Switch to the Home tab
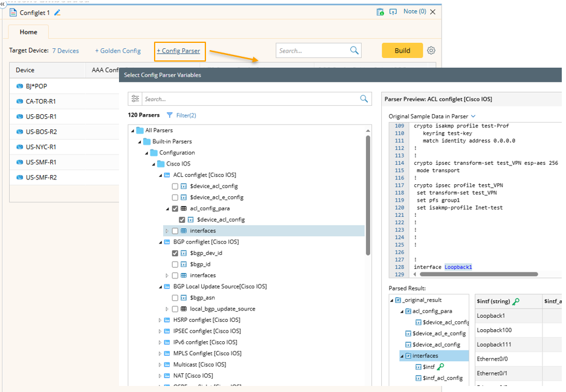 coord(28,32)
